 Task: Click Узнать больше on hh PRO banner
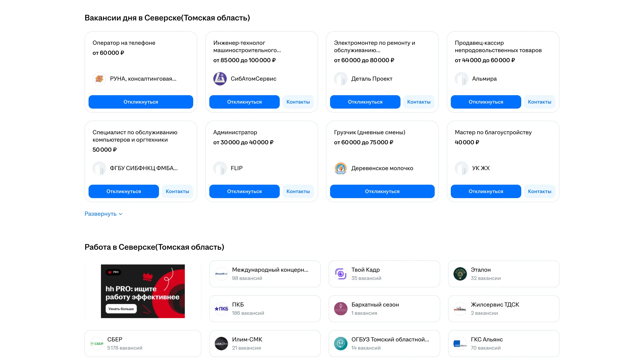121,309
